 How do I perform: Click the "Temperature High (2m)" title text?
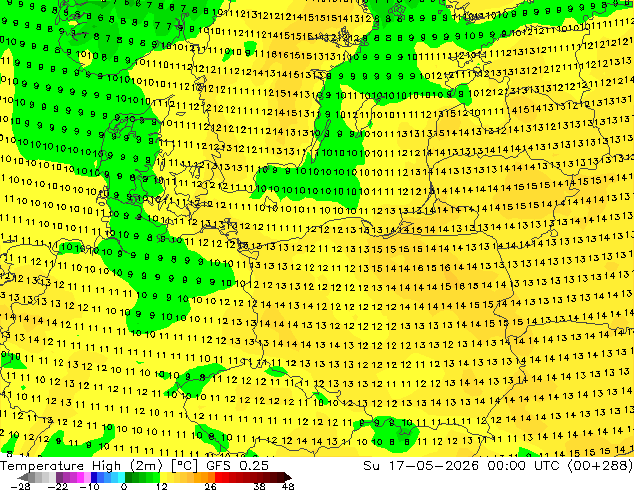point(81,466)
